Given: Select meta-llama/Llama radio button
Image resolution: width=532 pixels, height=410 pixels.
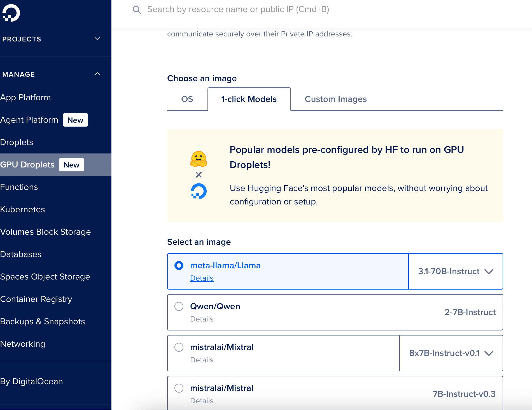Looking at the screenshot, I should point(179,265).
